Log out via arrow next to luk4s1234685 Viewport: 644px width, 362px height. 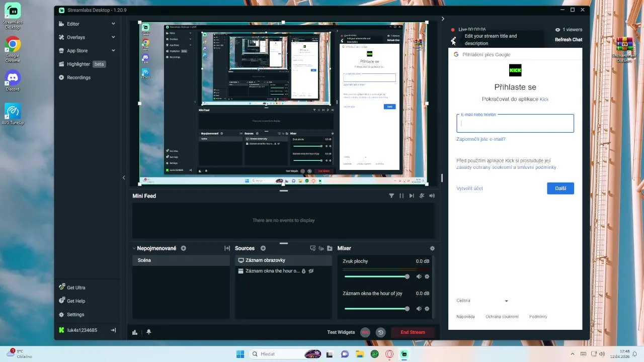tap(113, 330)
